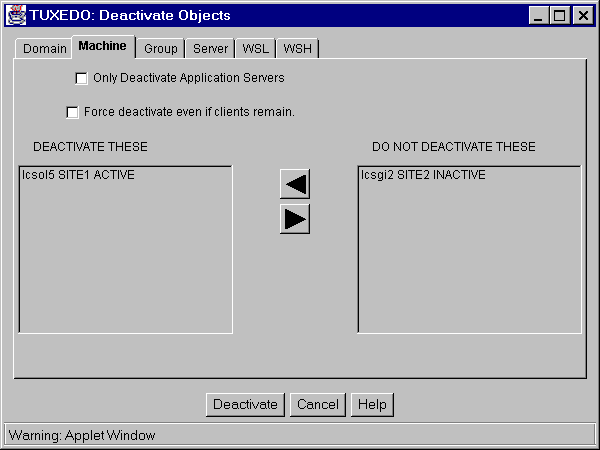Screen dimensions: 600x450
Task: Maximize the Deactivate Objects window
Action: click(560, 16)
